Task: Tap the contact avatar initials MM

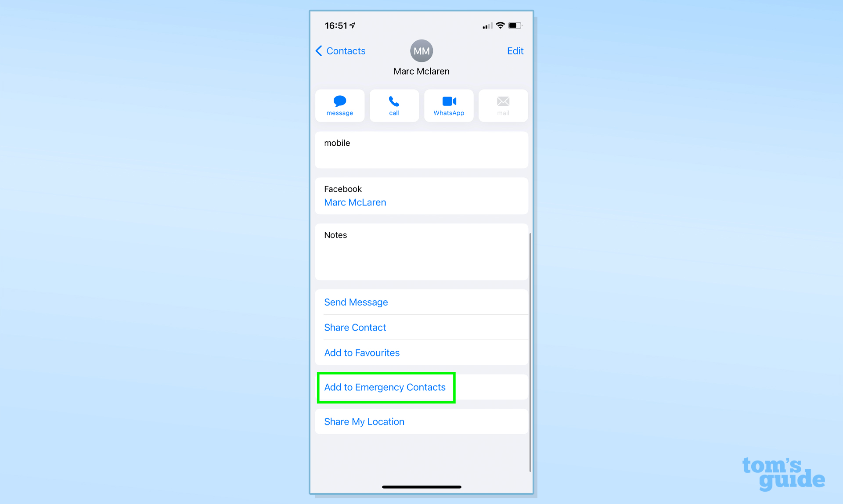Action: pyautogui.click(x=421, y=51)
